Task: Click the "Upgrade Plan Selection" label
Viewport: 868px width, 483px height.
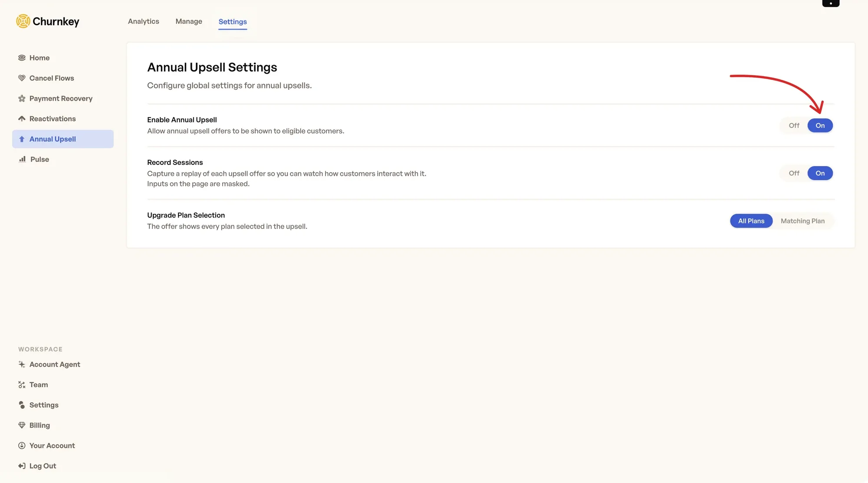Action: [x=186, y=215]
